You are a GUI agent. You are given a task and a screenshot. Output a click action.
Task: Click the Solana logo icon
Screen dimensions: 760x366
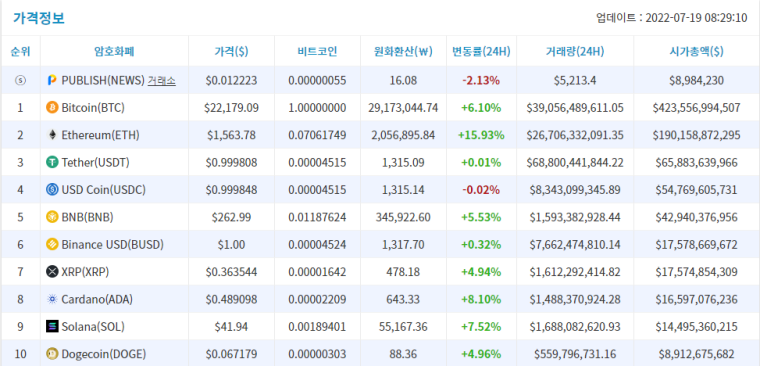pyautogui.click(x=52, y=327)
